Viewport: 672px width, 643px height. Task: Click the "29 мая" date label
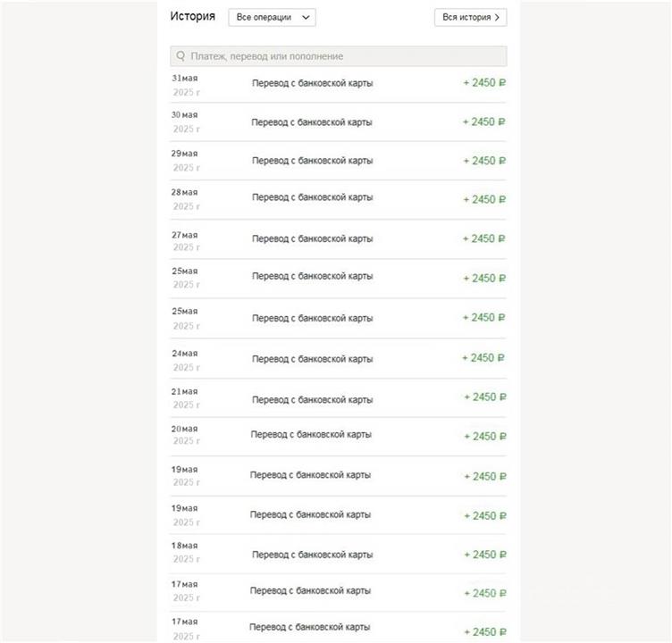click(x=185, y=154)
